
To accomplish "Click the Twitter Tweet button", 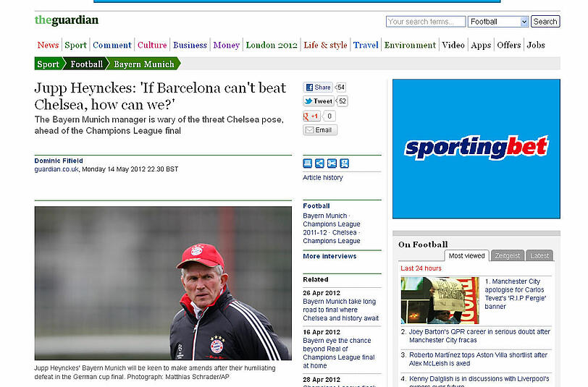I will pos(318,101).
